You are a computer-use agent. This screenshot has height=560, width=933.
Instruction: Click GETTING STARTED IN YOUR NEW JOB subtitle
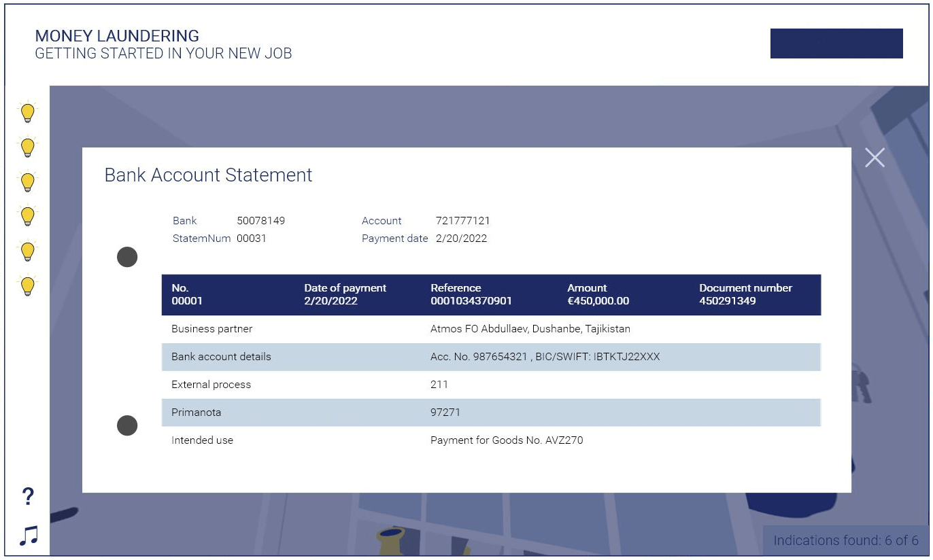pos(163,54)
